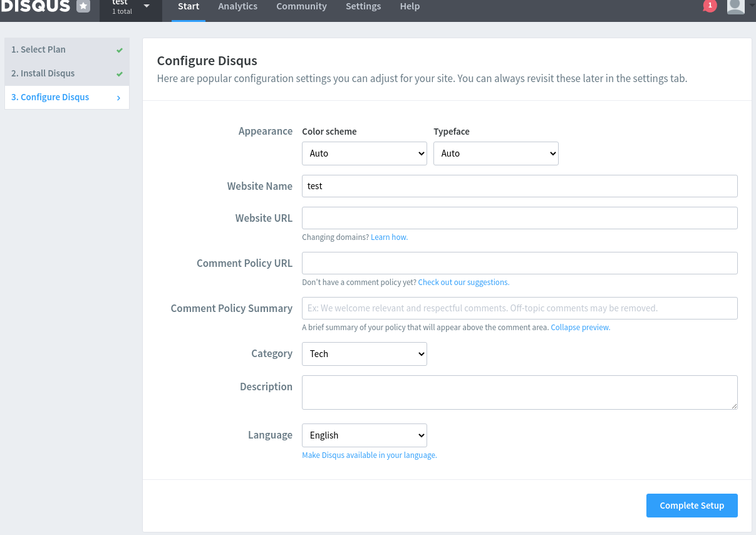
Task: Click the Configure Disqus heading
Action: 207,61
